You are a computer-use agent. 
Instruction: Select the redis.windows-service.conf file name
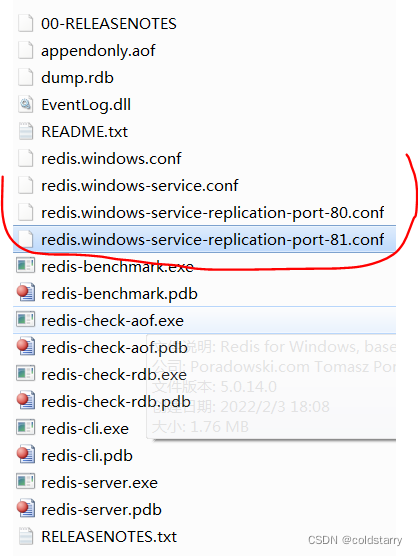tap(140, 185)
